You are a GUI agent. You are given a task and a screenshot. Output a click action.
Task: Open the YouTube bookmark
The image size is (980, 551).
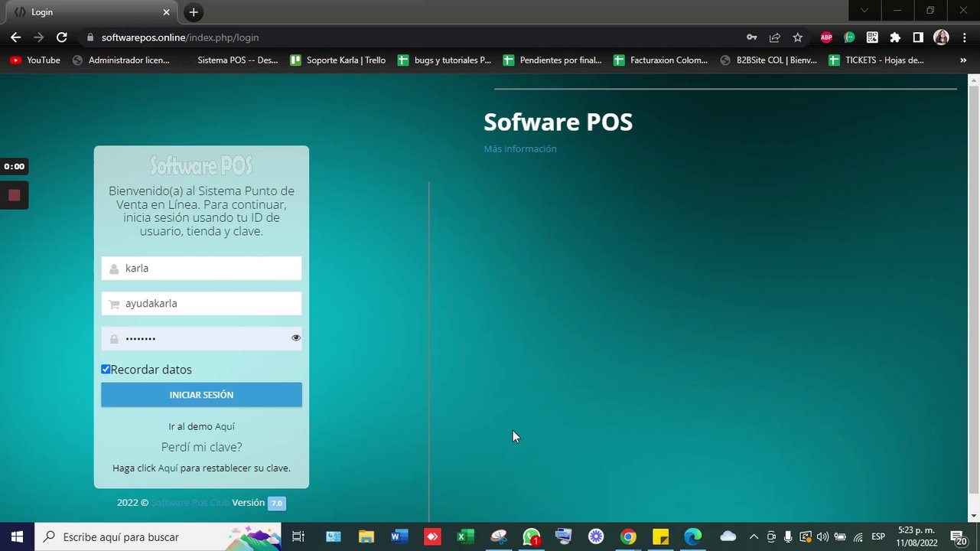35,60
